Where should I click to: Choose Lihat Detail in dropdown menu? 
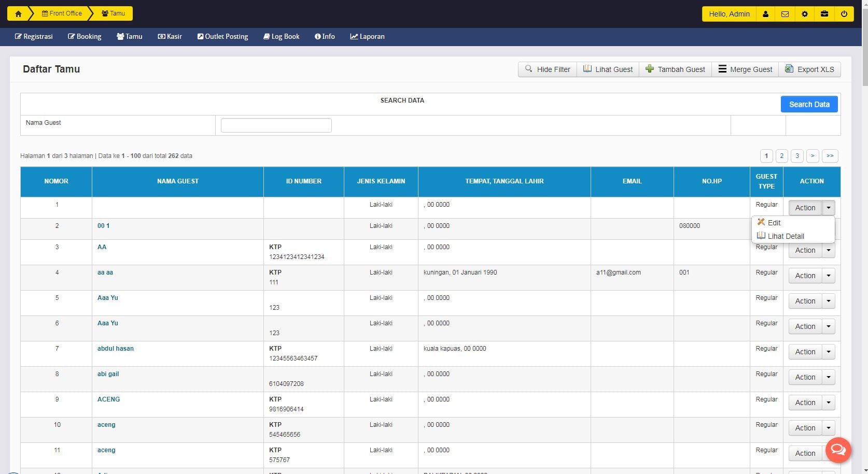tap(786, 236)
